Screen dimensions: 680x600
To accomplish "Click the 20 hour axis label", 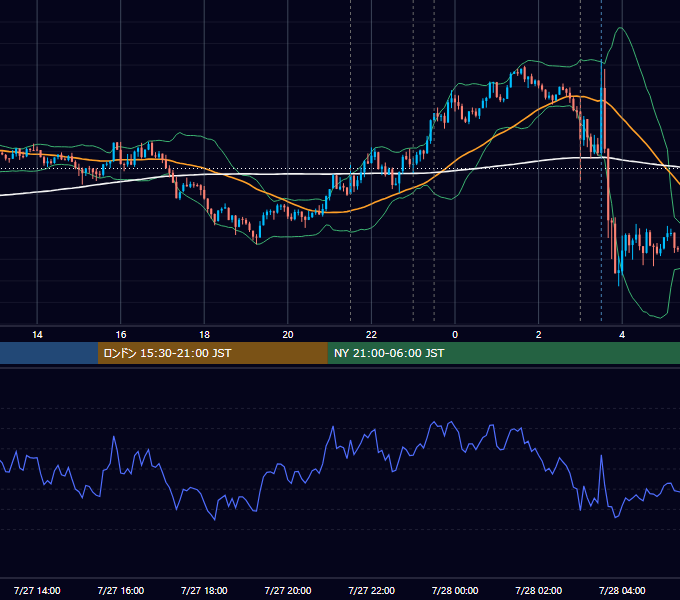I will coord(288,335).
